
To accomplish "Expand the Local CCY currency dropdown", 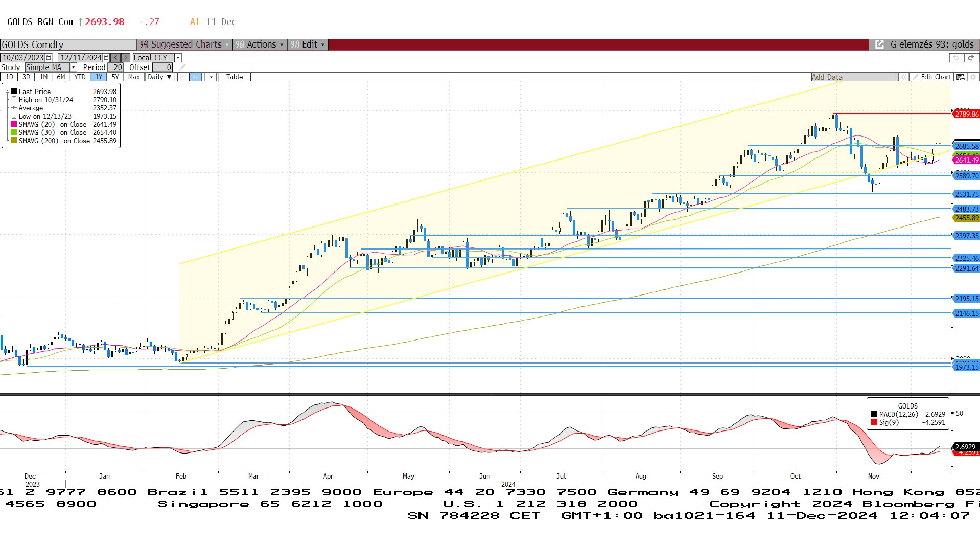I will (x=178, y=58).
